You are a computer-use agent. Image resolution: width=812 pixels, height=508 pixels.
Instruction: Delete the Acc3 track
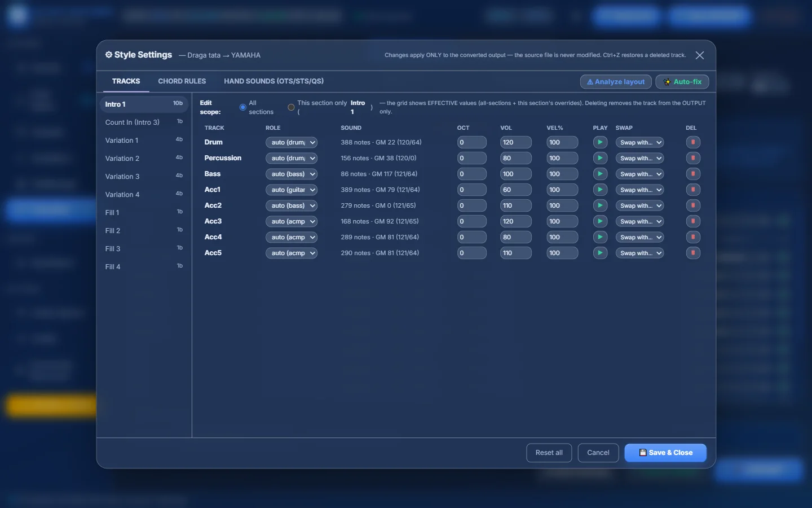[x=693, y=221]
